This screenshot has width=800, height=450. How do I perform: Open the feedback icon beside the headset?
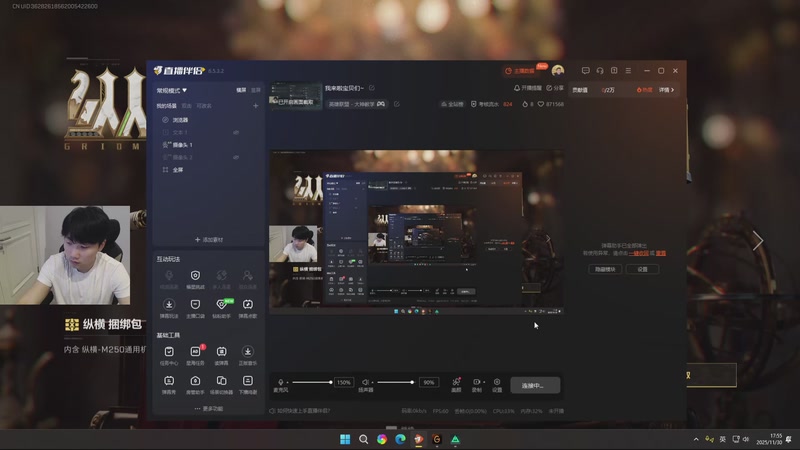(x=614, y=70)
